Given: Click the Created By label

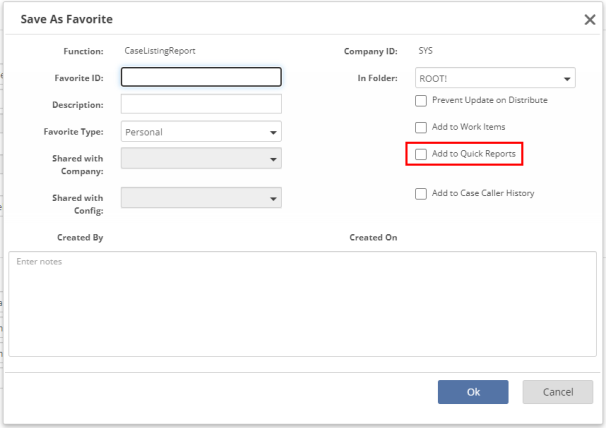Looking at the screenshot, I should [x=80, y=238].
